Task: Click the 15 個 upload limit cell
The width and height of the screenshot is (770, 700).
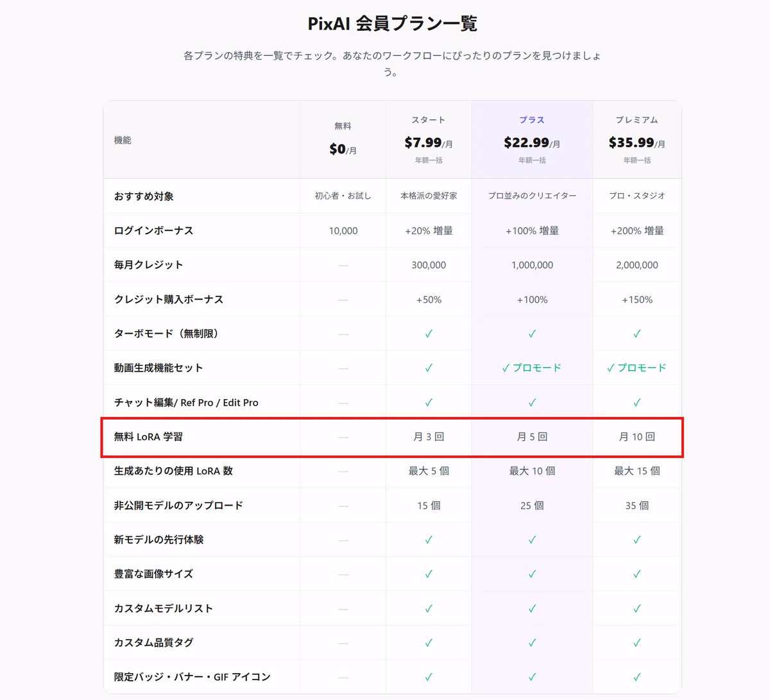Action: click(429, 506)
